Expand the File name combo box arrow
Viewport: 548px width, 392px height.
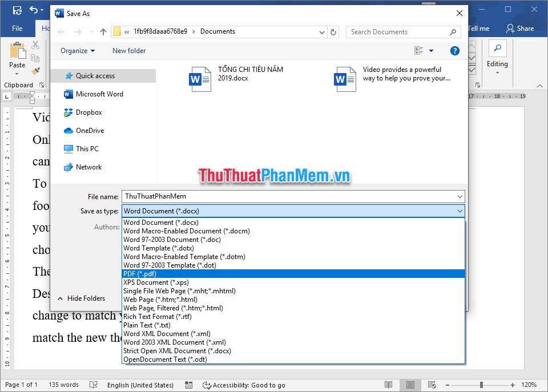(x=460, y=197)
